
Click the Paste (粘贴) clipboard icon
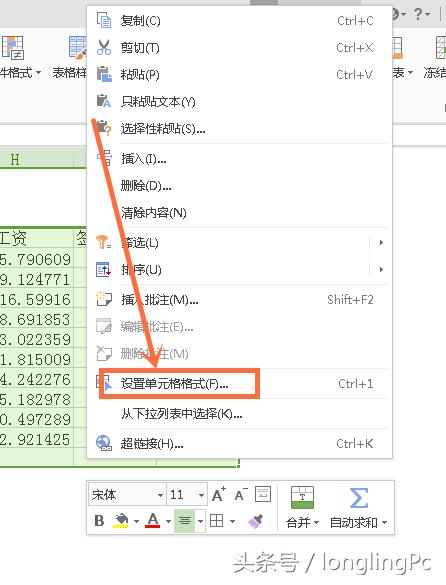pos(104,74)
